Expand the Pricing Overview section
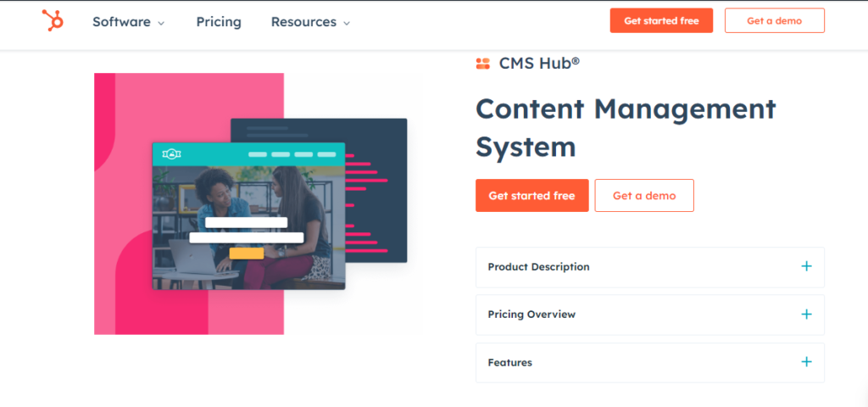The height and width of the screenshot is (407, 868). click(650, 315)
